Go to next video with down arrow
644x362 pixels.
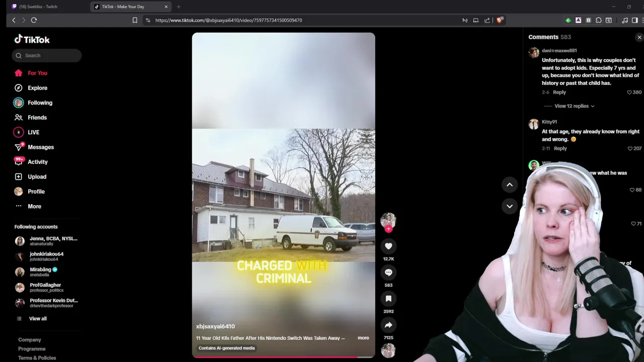coord(510,206)
